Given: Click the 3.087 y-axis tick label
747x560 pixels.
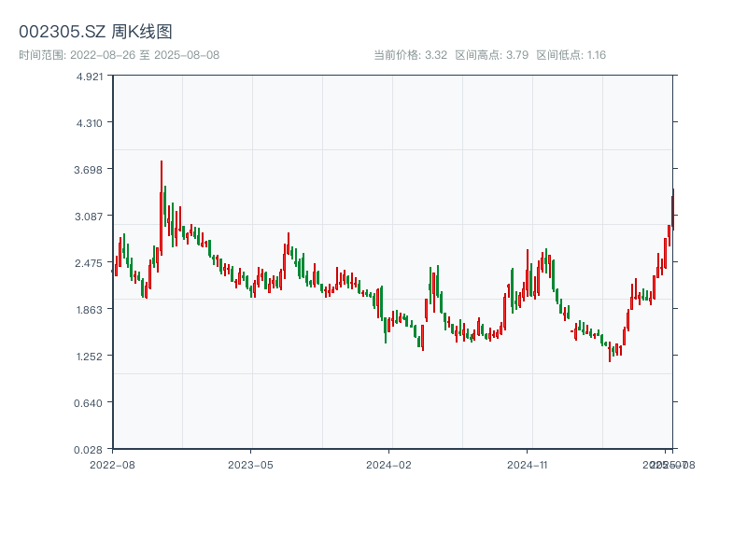Looking at the screenshot, I should coord(90,217).
